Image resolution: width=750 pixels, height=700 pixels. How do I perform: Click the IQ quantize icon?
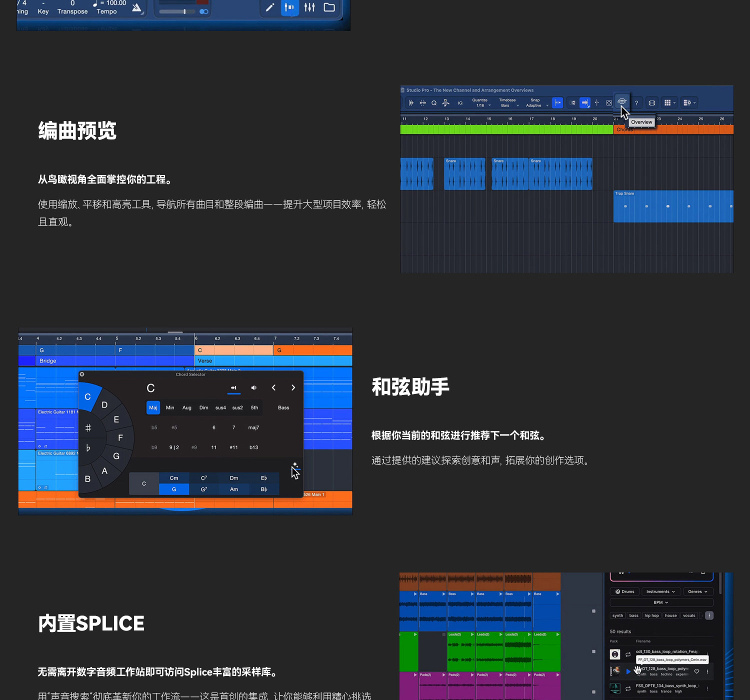tap(460, 103)
